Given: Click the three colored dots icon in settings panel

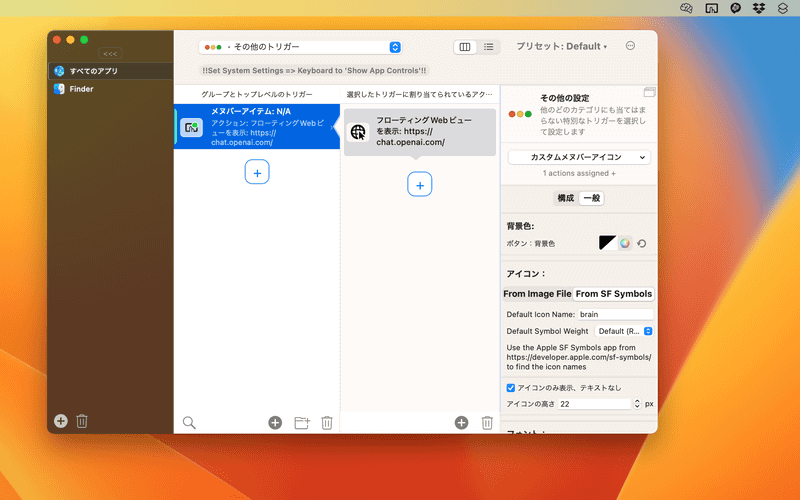Looking at the screenshot, I should pos(520,114).
